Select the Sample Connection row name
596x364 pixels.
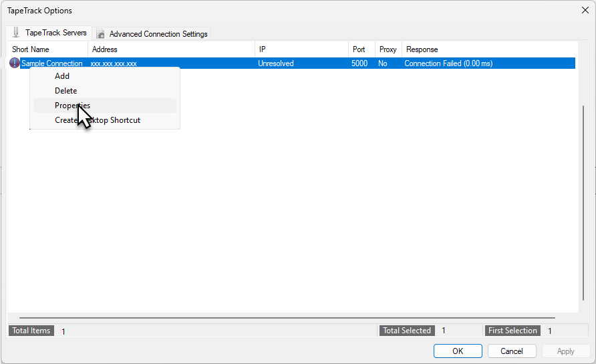point(52,63)
